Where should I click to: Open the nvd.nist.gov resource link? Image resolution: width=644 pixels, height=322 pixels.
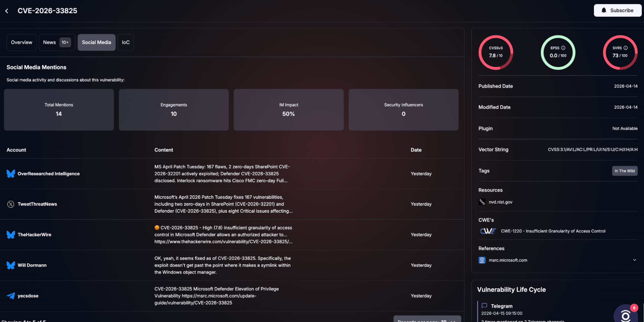500,202
